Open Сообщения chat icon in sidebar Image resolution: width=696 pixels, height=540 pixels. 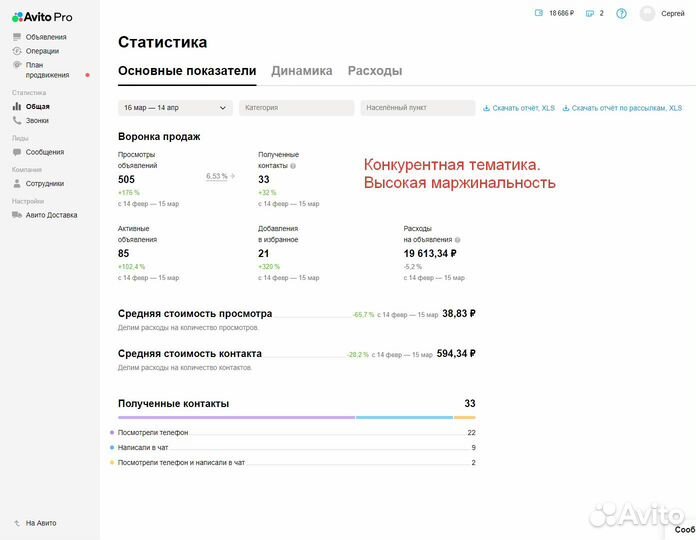pos(17,152)
